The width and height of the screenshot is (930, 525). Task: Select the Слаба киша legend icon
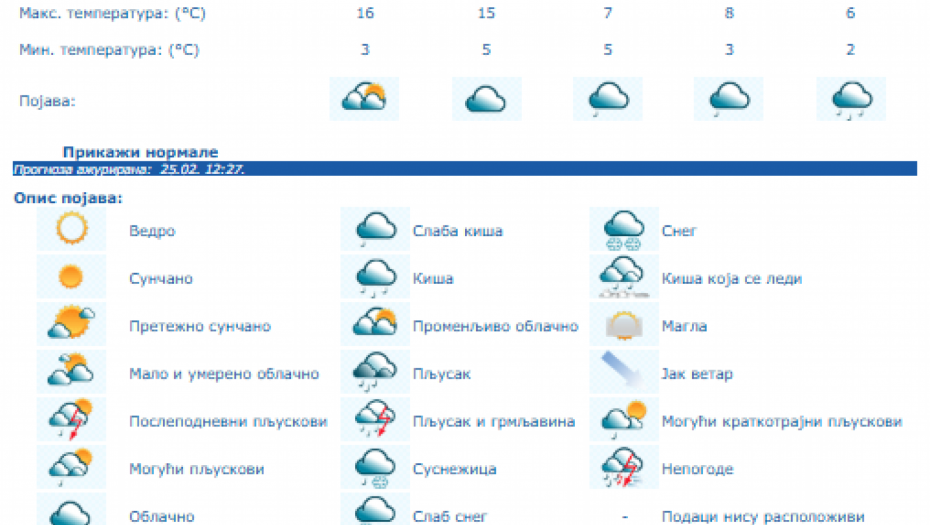pyautogui.click(x=375, y=231)
